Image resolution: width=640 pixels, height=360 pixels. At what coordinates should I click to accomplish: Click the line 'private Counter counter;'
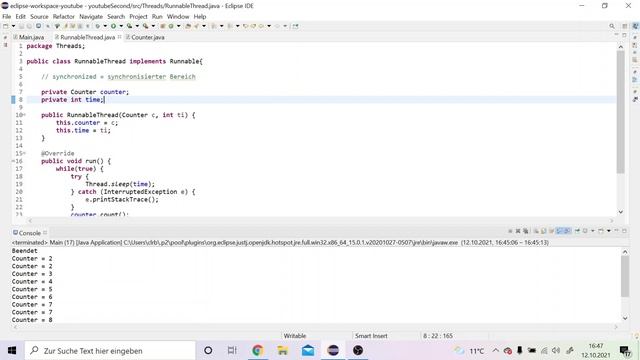coord(85,92)
